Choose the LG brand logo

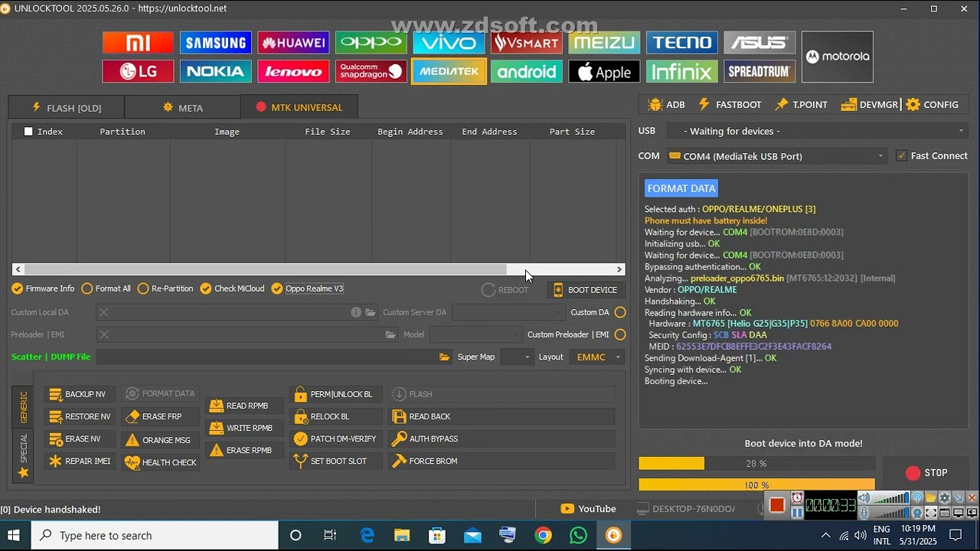[x=138, y=72]
